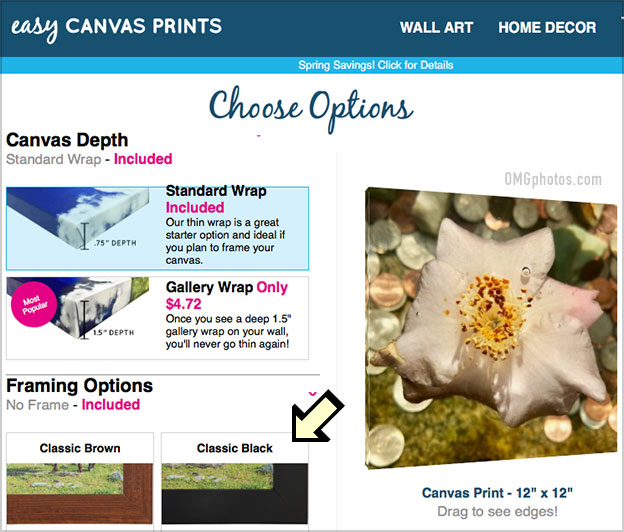624x532 pixels.
Task: Open the HOME DECOR menu
Action: coord(547,27)
